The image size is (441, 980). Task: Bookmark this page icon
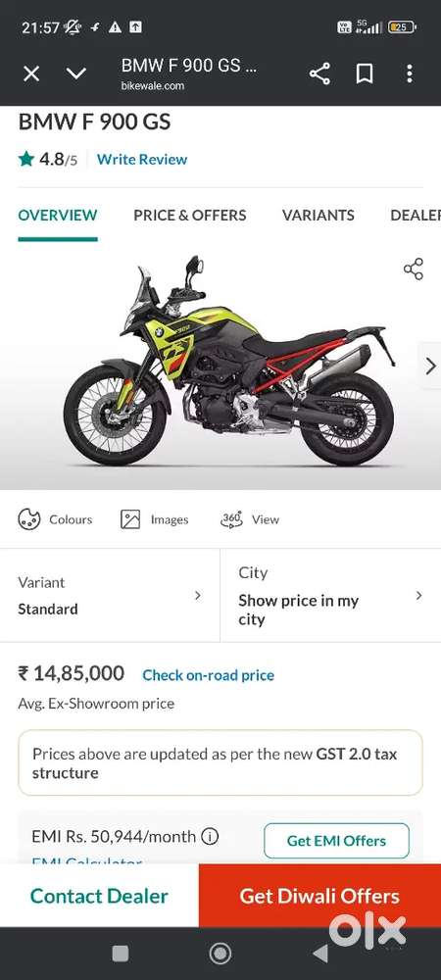pos(365,74)
